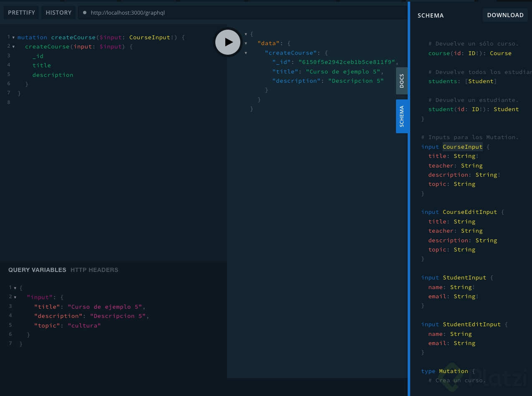Collapse the data object in the response

click(246, 43)
